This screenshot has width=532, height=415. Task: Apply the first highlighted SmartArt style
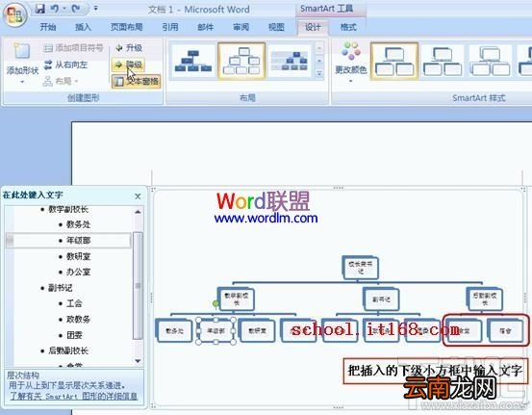coord(394,62)
